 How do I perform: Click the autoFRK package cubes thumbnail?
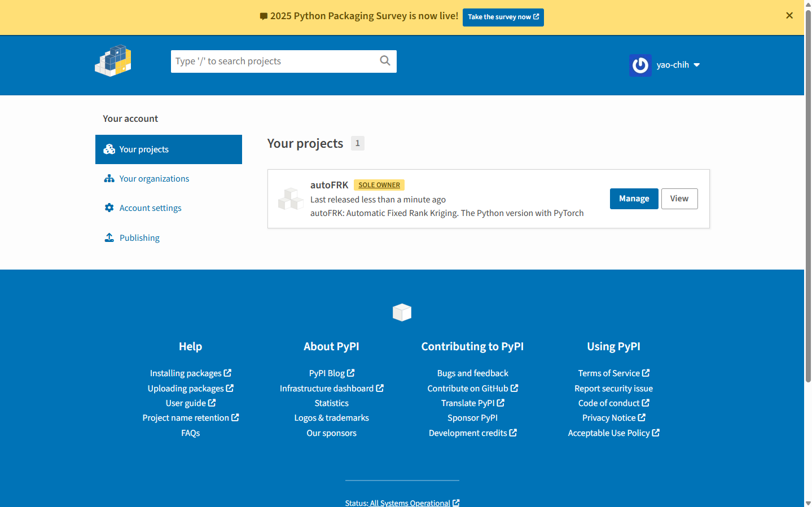pyautogui.click(x=291, y=199)
